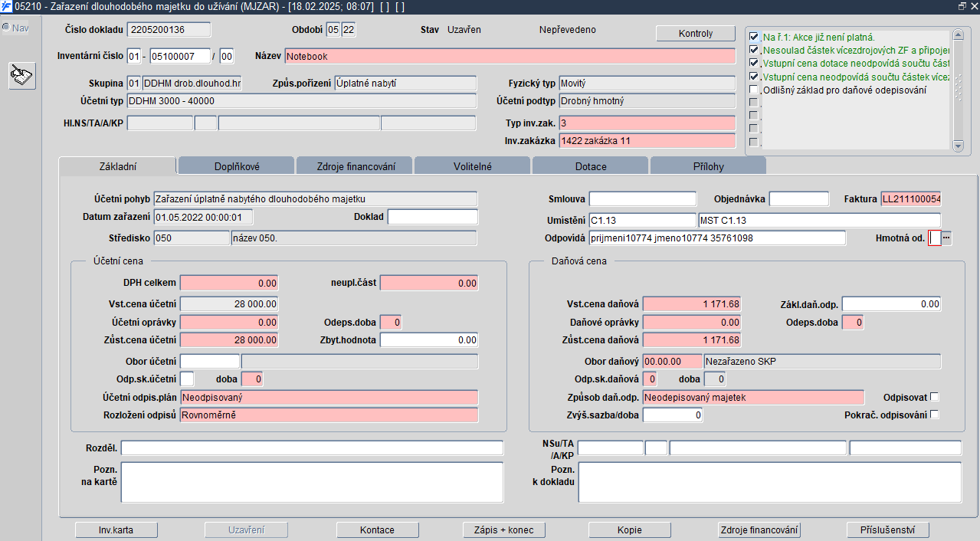This screenshot has height=541, width=980.
Task: Open the Doplňkové tab
Action: [236, 166]
